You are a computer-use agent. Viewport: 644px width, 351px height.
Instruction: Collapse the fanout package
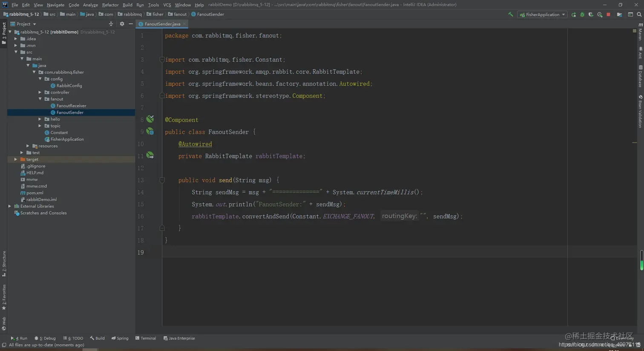click(40, 99)
